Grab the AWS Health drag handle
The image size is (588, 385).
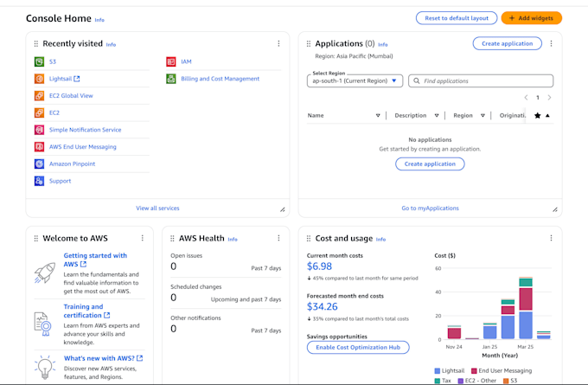(x=172, y=238)
